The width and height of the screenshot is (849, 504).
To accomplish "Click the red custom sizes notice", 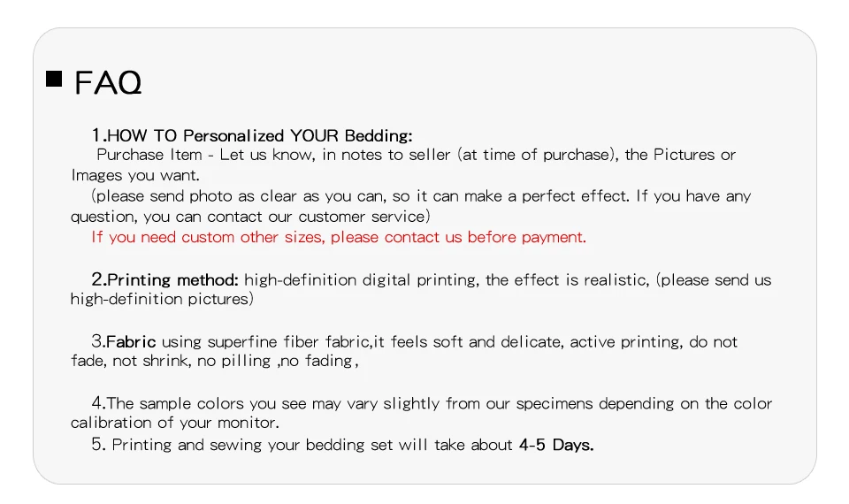I will coord(339,237).
